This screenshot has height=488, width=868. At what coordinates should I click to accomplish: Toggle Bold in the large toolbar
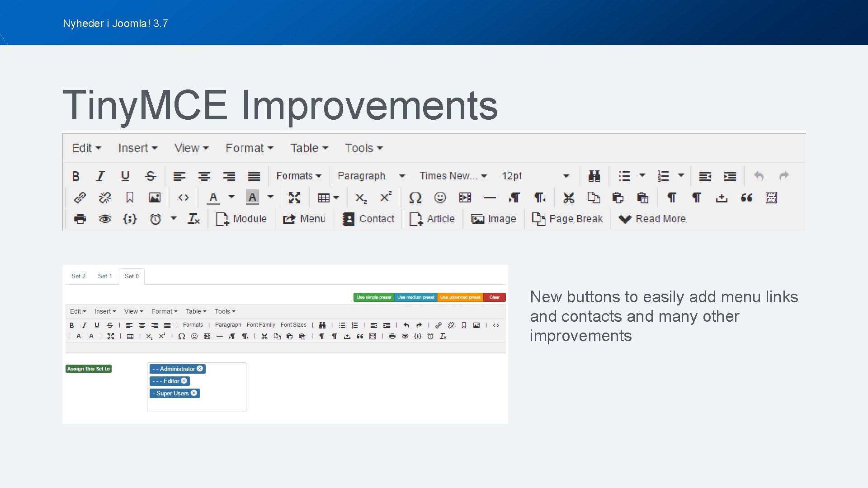point(76,176)
